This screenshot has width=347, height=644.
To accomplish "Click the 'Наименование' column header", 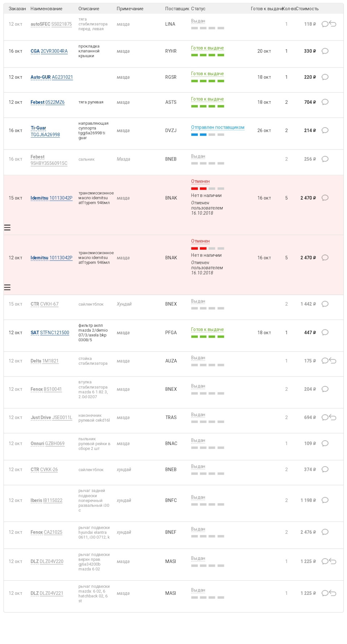I will pos(46,9).
